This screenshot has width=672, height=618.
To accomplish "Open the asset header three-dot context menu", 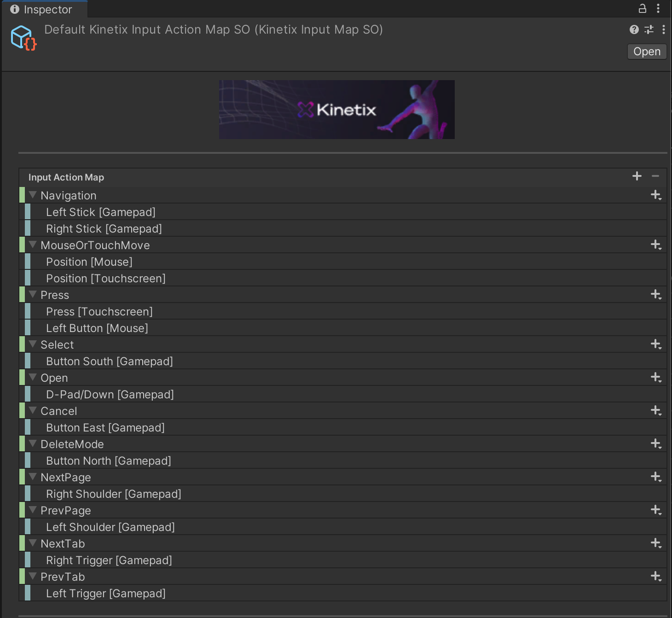I will tap(663, 29).
